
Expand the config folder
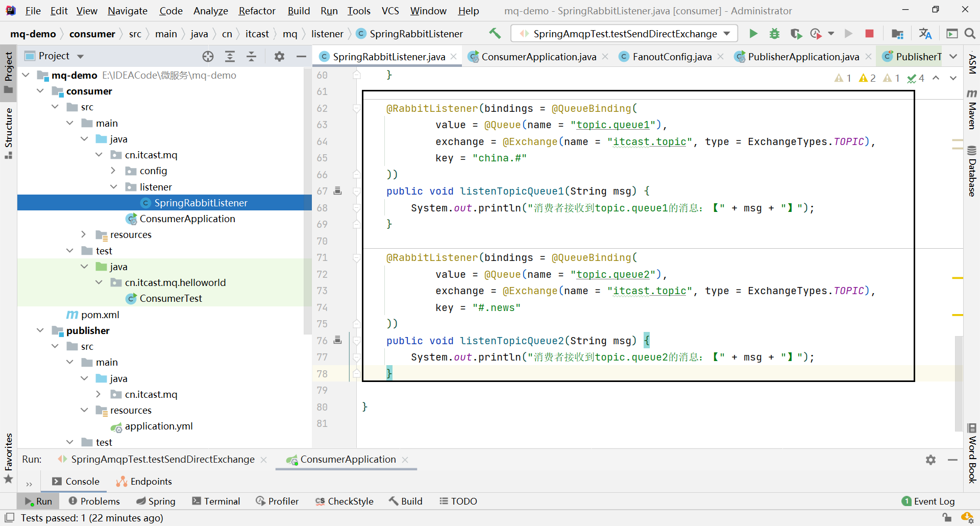(x=113, y=171)
